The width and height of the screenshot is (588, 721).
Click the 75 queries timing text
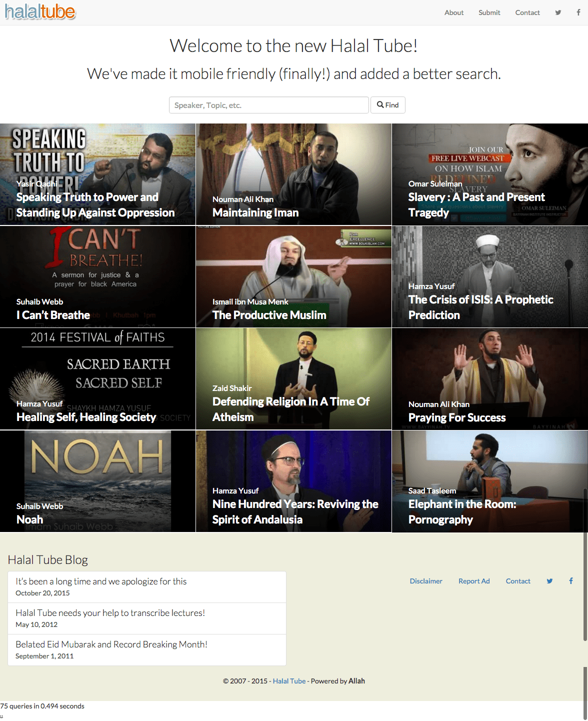42,706
